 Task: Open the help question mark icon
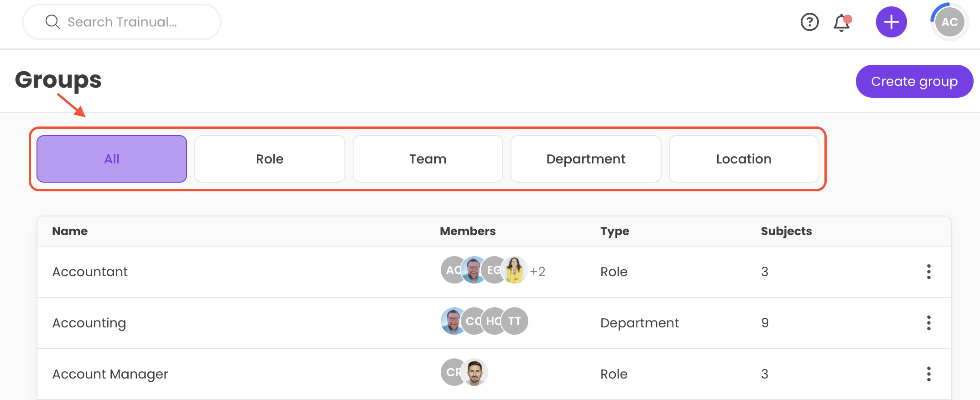[x=810, y=22]
